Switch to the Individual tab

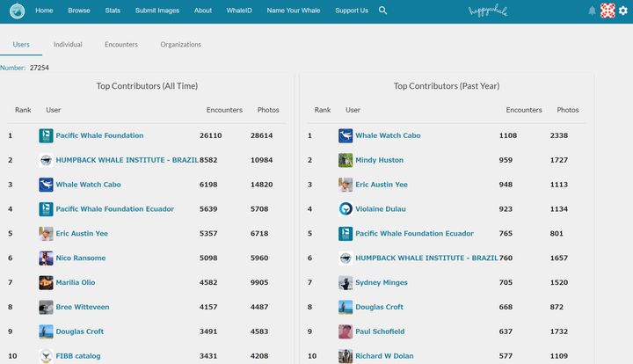click(x=68, y=44)
